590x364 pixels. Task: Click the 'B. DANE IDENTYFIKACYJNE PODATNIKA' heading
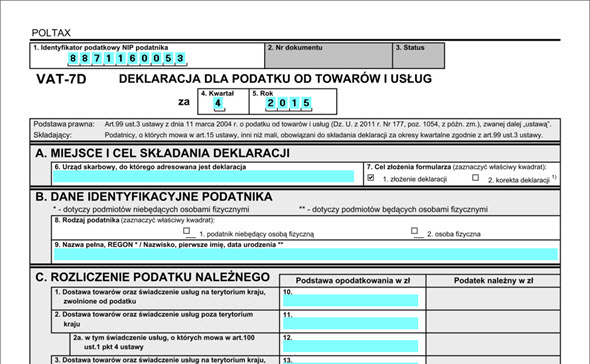click(154, 196)
